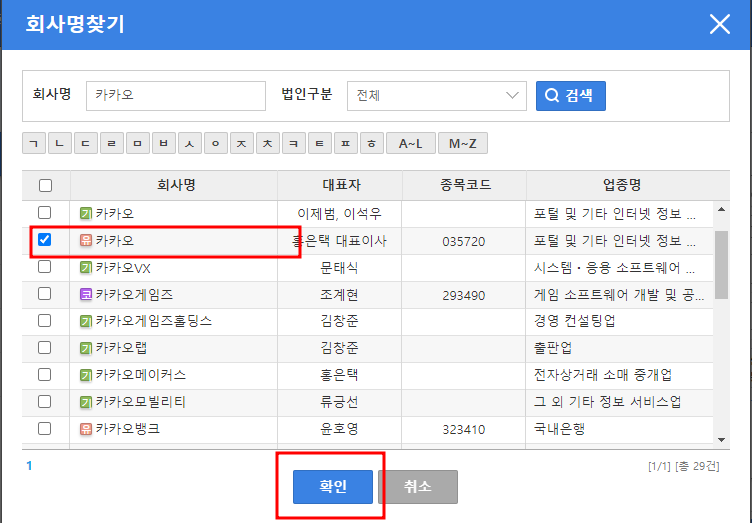
Task: Filter by initial consonant ㅊ
Action: coord(268,143)
